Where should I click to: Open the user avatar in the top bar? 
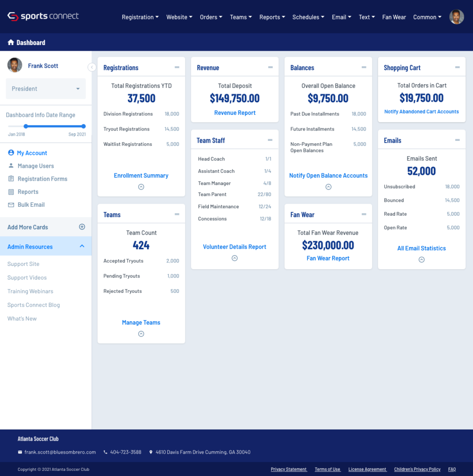(456, 17)
